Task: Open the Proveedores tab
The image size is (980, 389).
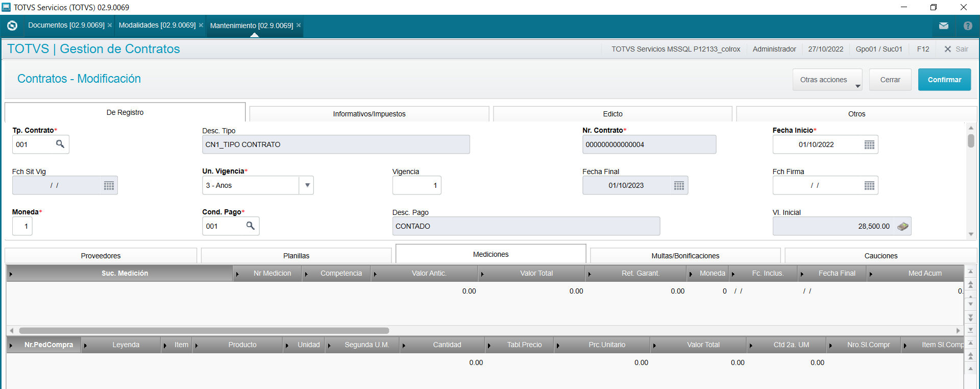Action: pos(101,256)
